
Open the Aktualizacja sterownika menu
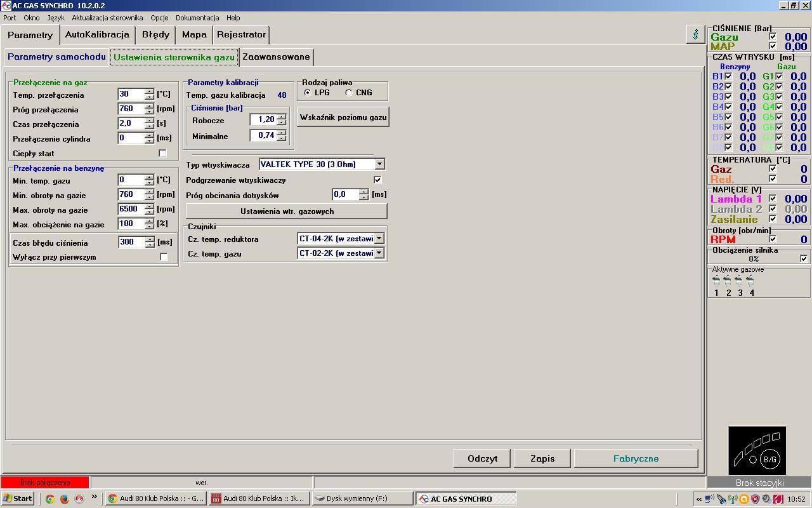click(107, 18)
